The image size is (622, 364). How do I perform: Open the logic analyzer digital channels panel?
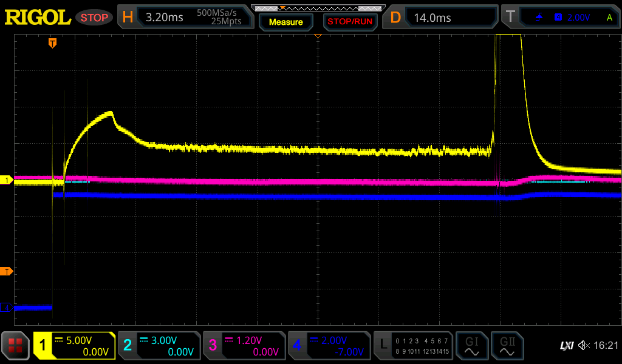point(414,346)
